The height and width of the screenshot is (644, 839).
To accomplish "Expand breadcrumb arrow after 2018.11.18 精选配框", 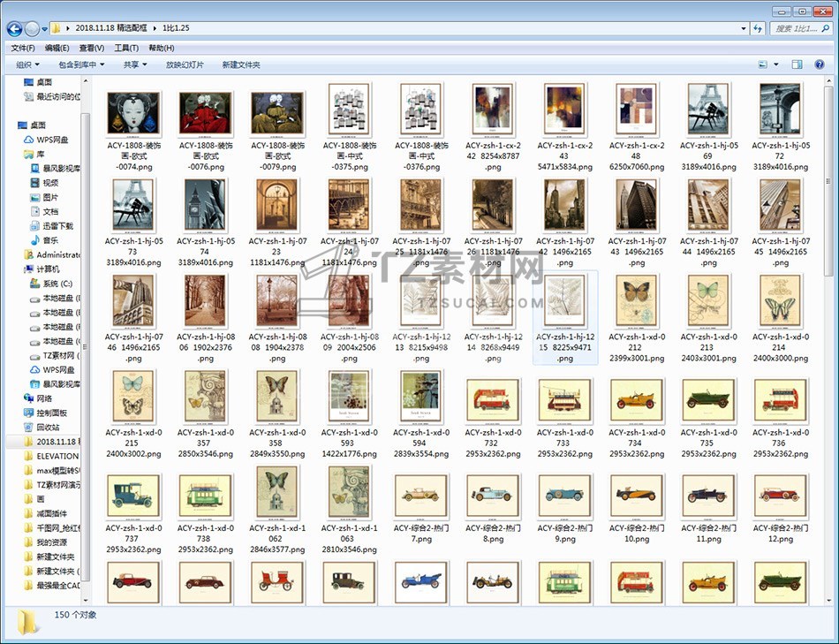I will click(x=155, y=28).
